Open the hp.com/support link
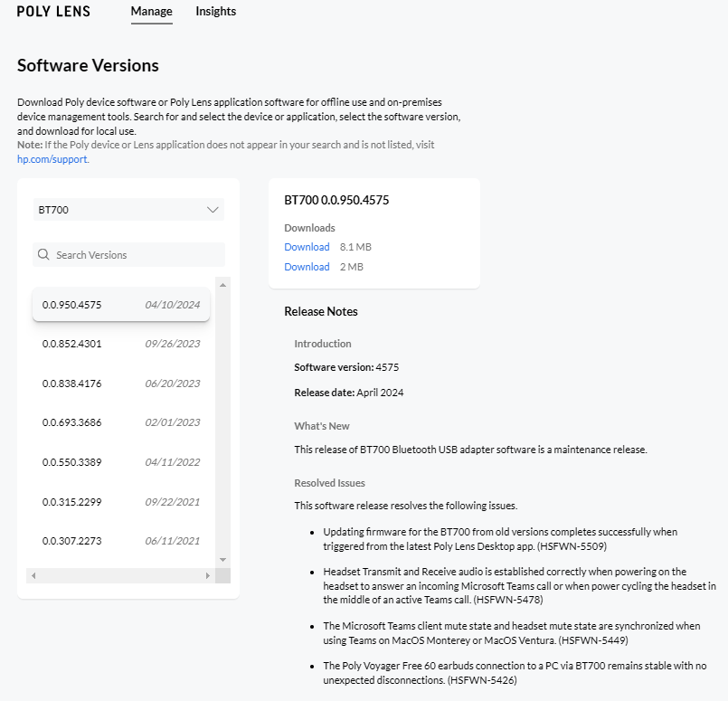Image resolution: width=728 pixels, height=701 pixels. [52, 159]
